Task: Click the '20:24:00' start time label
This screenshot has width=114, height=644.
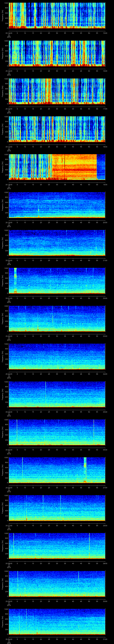Action: 9,412
